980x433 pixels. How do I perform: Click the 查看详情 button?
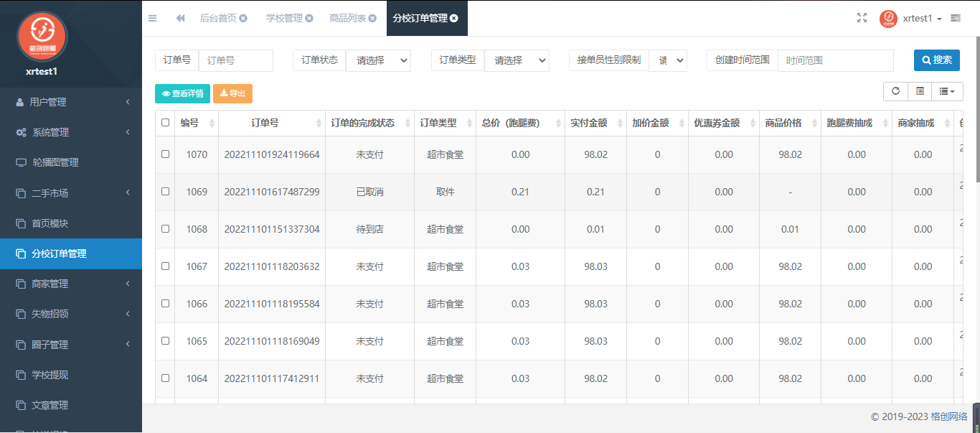[182, 93]
